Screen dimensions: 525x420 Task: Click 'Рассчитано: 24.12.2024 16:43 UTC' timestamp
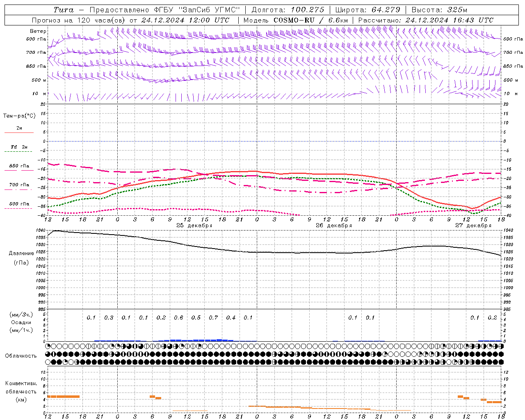pos(426,20)
